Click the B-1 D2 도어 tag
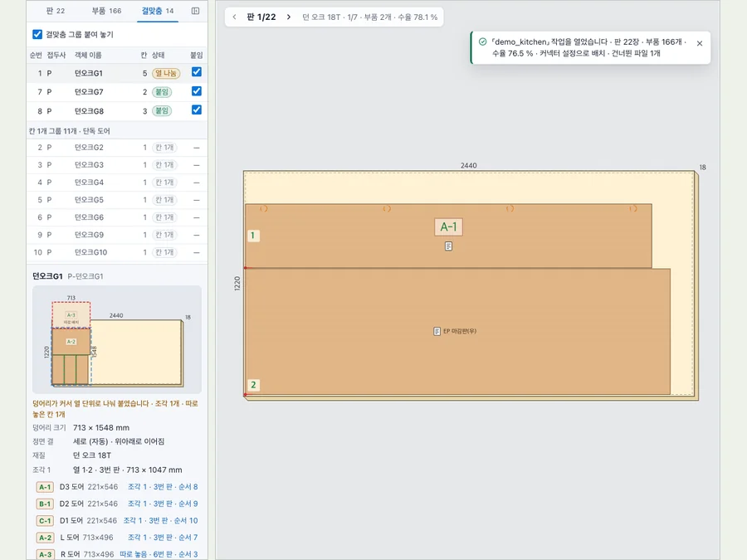The image size is (747, 560). coord(45,504)
